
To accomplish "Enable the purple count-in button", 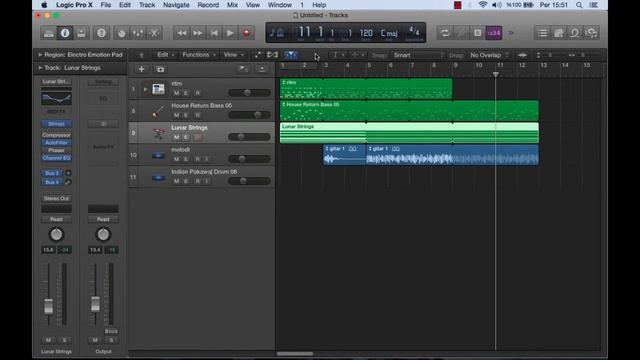I will (x=493, y=33).
